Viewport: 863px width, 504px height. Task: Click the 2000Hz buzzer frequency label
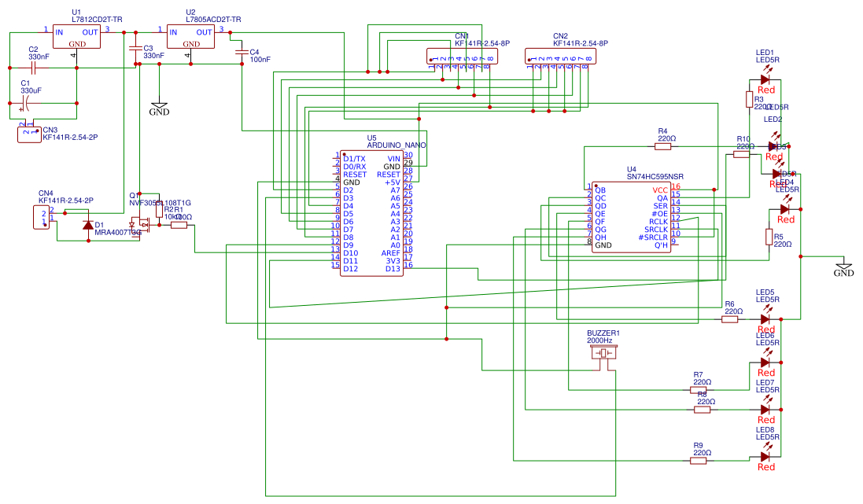[599, 340]
